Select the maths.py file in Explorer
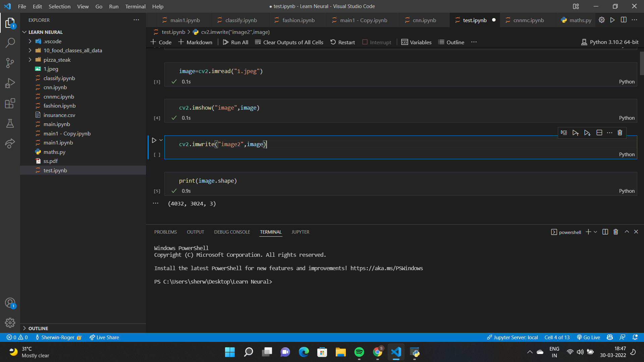The width and height of the screenshot is (644, 362). click(55, 152)
